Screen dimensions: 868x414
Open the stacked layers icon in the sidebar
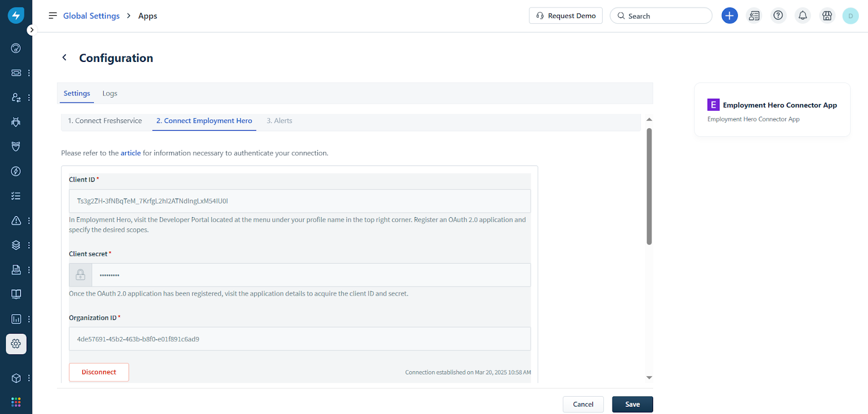(16, 245)
